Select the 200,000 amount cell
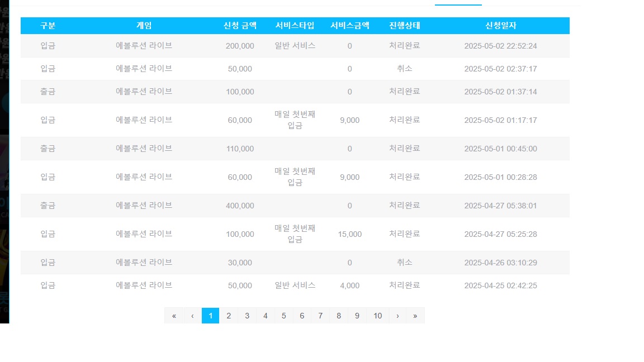644x362 pixels. point(240,46)
